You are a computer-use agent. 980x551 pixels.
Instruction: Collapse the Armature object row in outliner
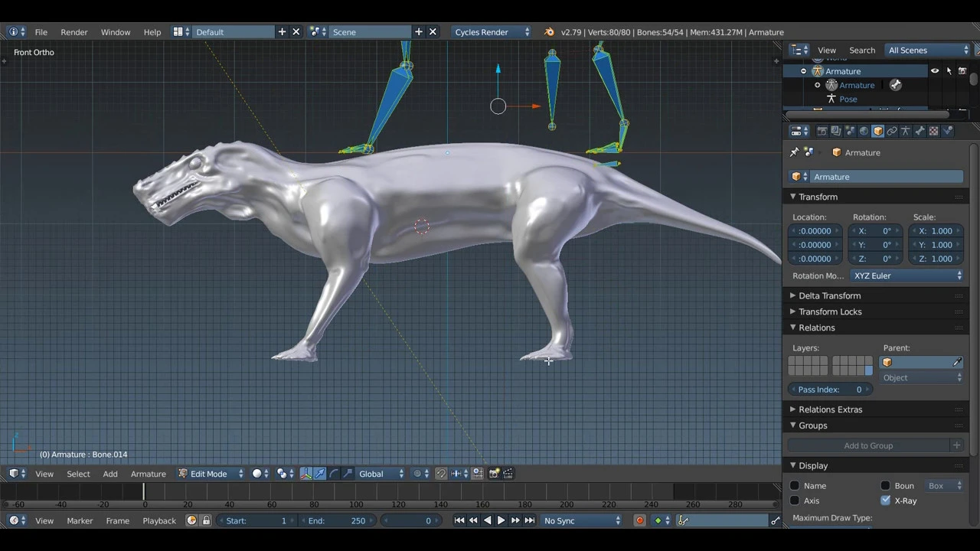point(804,71)
